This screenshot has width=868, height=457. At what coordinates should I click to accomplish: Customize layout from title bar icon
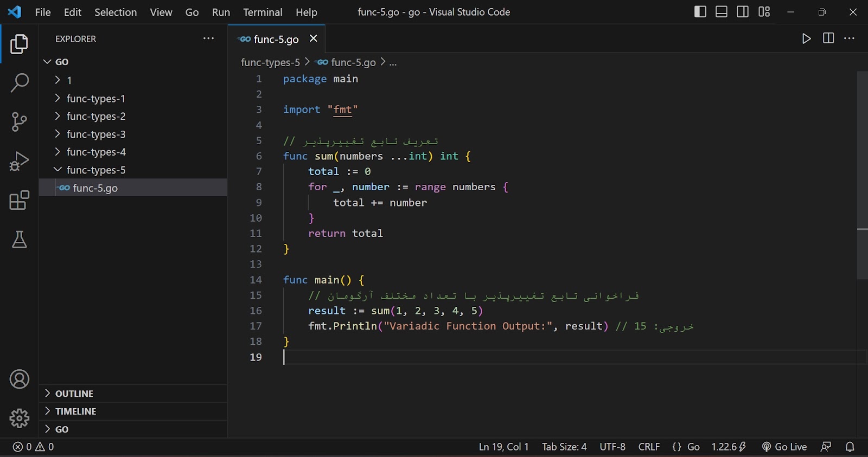[x=764, y=12]
